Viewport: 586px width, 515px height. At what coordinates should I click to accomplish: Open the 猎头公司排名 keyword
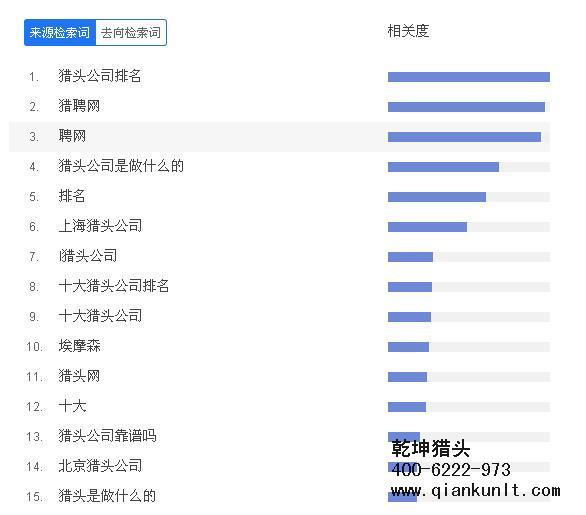[x=100, y=76]
